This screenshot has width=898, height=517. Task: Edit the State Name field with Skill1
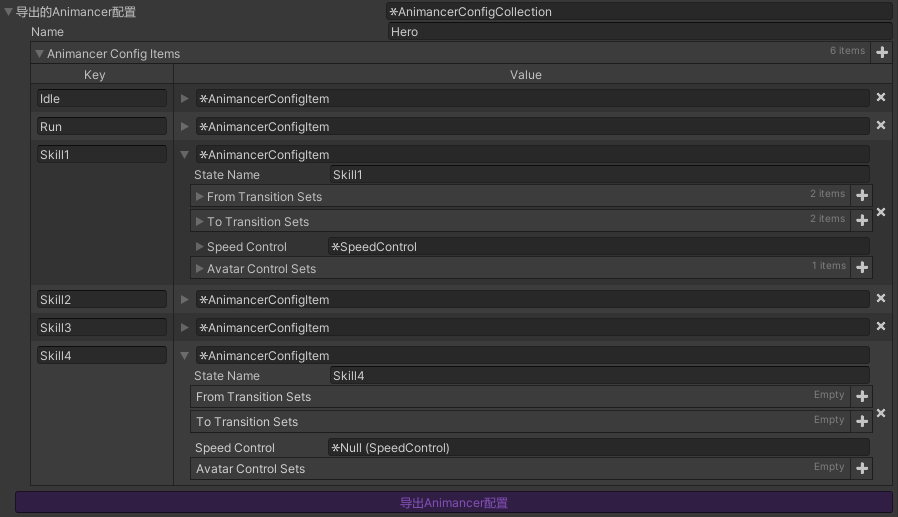point(600,175)
